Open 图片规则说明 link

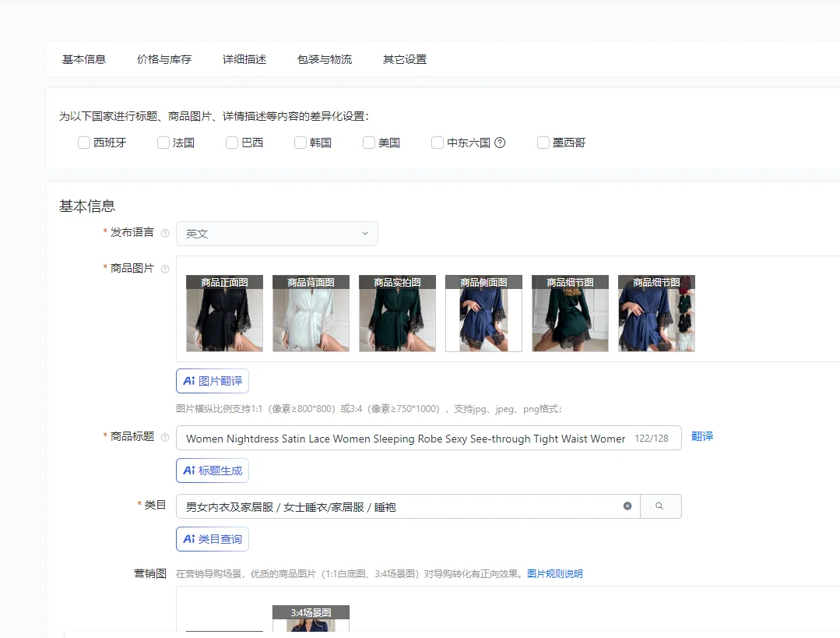point(554,574)
